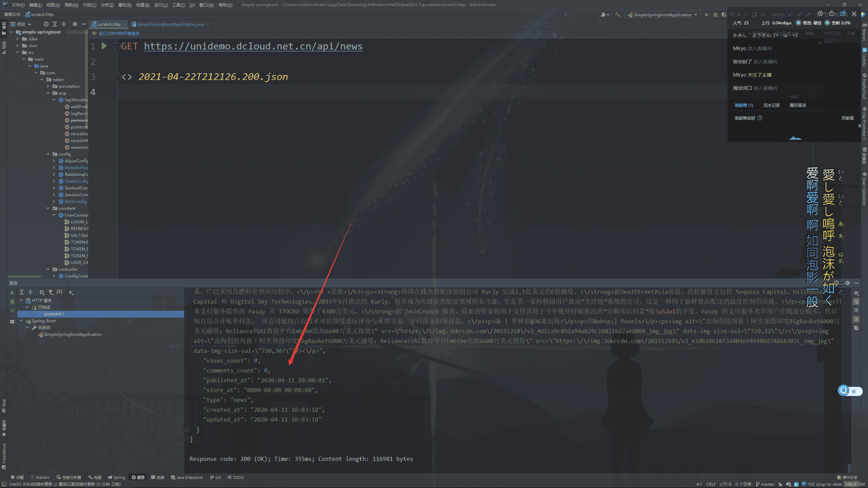Image resolution: width=868 pixels, height=488 pixels.
Task: Open the Git menu in the menu bar
Action: 192,5
